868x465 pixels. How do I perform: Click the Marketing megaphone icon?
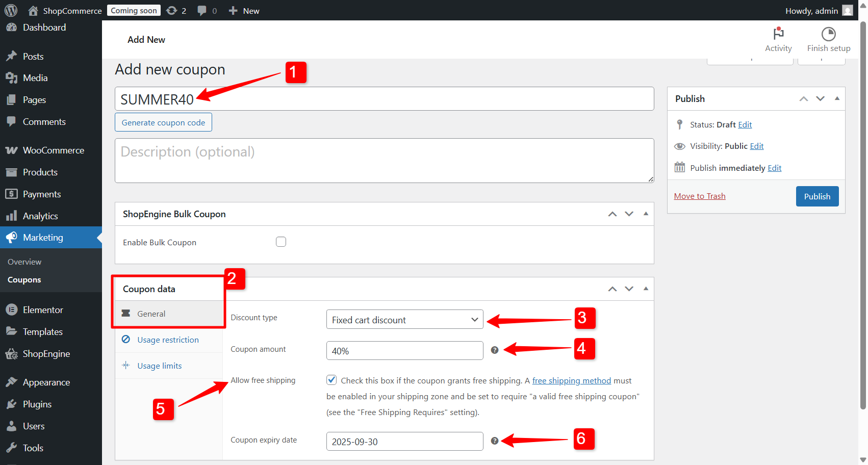tap(11, 238)
